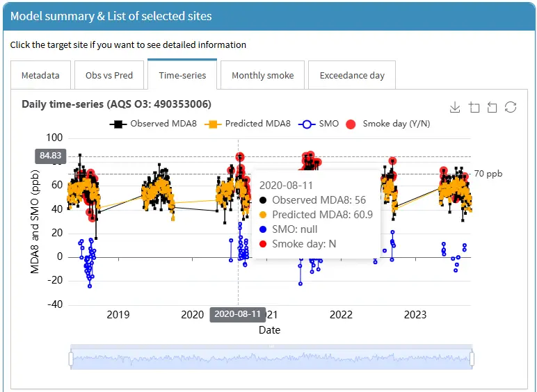Click the left handle of zoom slider

click(71, 359)
